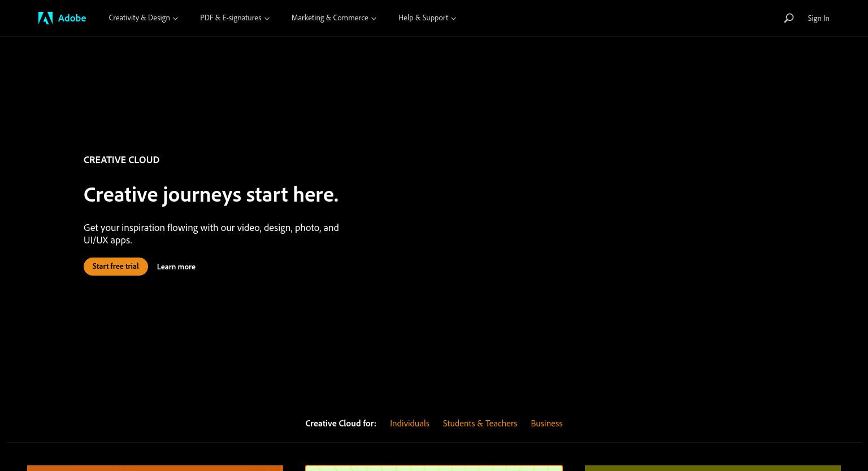This screenshot has height=471, width=868.
Task: Expand the Creativity & Design chevron arrow
Action: coord(175,19)
